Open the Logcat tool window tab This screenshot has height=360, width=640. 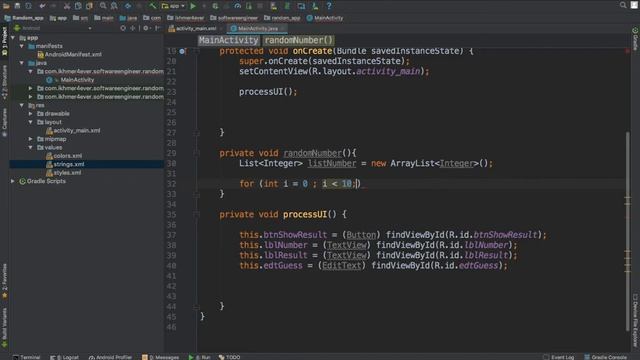click(x=64, y=357)
